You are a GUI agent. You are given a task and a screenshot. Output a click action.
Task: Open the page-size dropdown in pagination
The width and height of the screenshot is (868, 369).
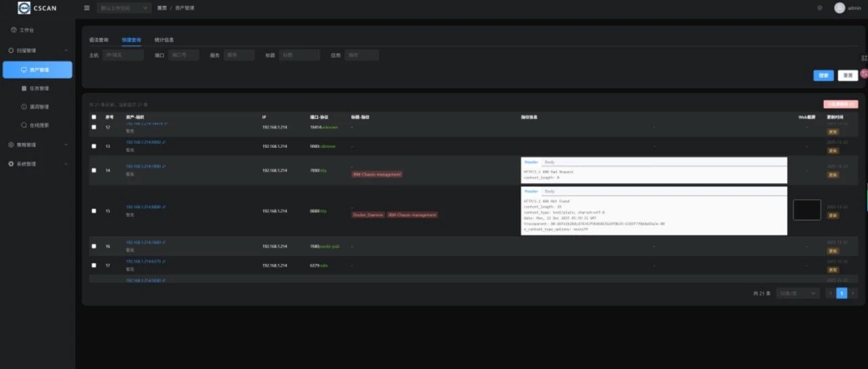(x=798, y=294)
